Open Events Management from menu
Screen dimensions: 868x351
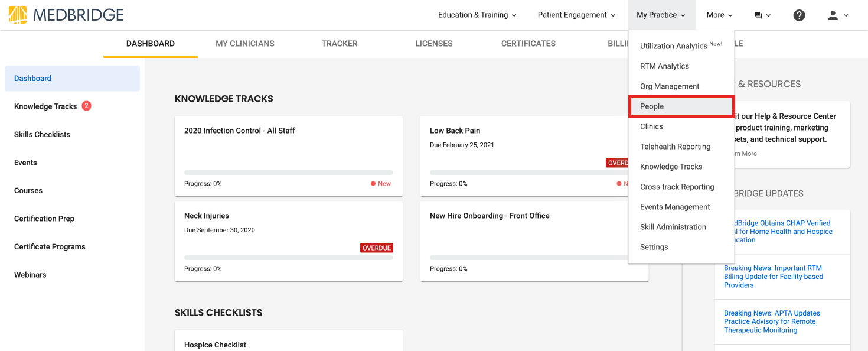[x=681, y=207]
